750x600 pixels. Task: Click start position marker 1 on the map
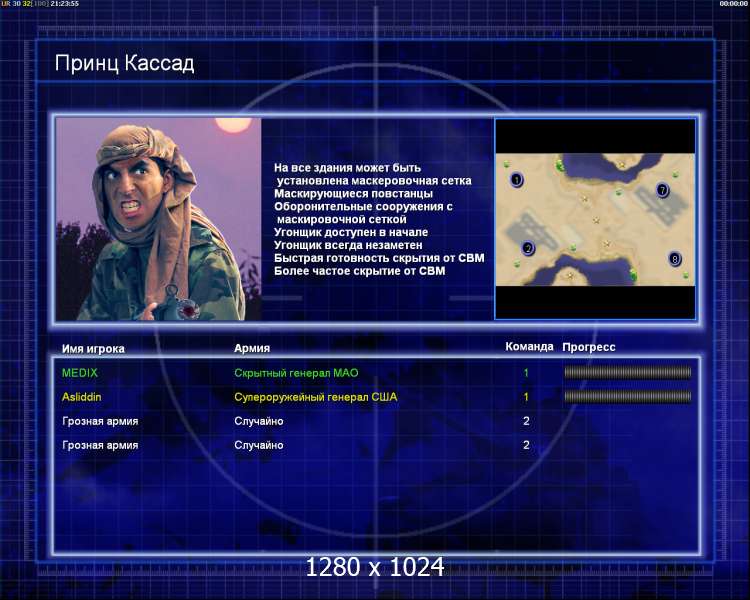tap(516, 180)
